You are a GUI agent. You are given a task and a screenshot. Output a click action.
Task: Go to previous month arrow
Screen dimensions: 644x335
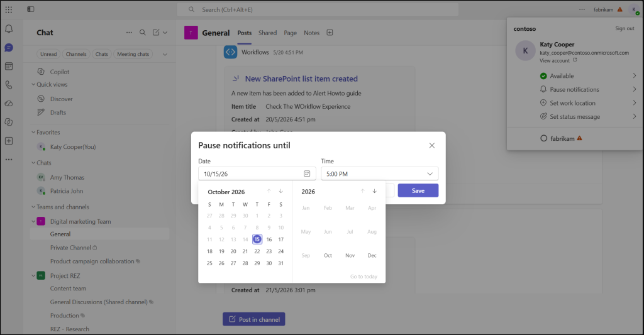point(269,191)
